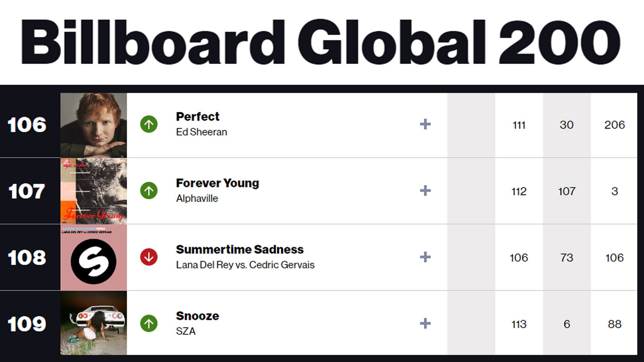
Task: Click the artist name Ed Sheeran
Action: (201, 132)
